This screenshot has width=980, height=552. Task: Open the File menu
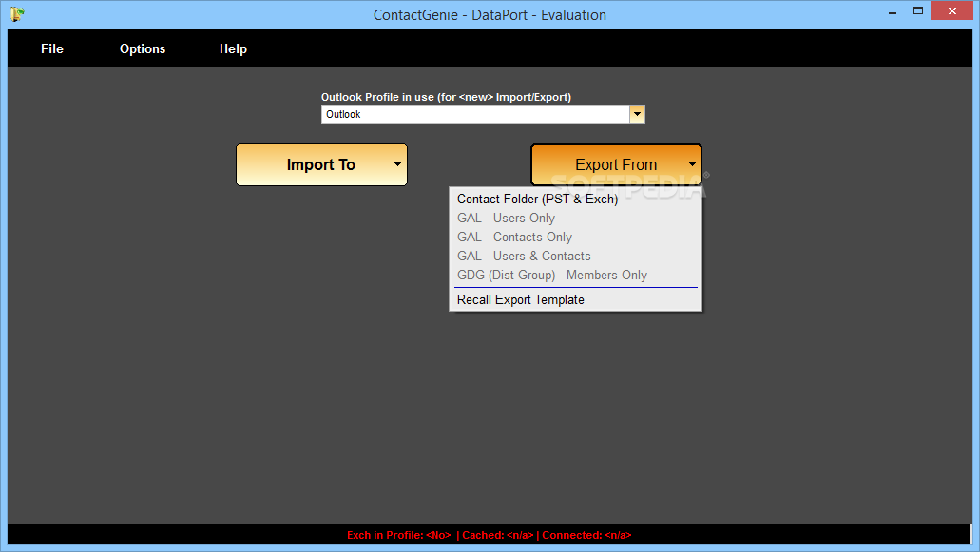tap(52, 48)
